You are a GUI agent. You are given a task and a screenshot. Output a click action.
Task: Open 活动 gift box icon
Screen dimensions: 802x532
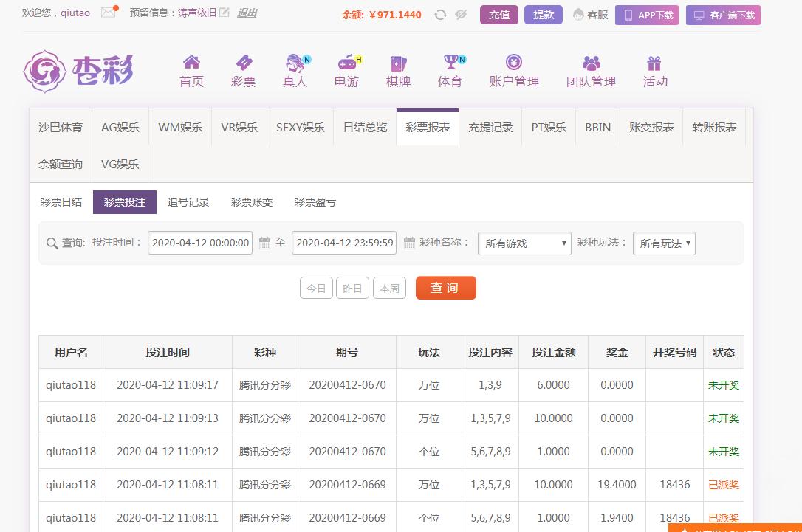[x=654, y=63]
